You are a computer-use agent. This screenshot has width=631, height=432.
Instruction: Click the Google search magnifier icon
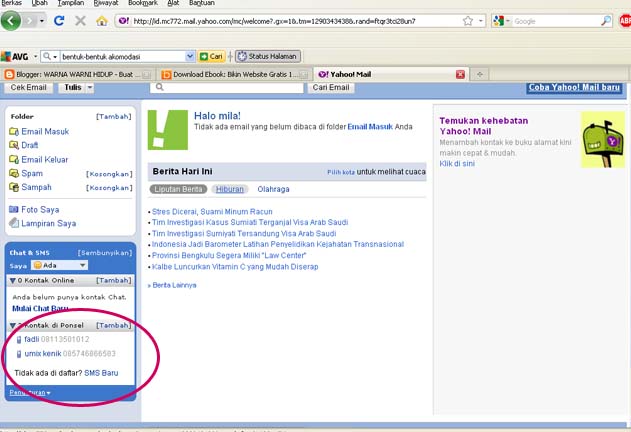coord(606,21)
